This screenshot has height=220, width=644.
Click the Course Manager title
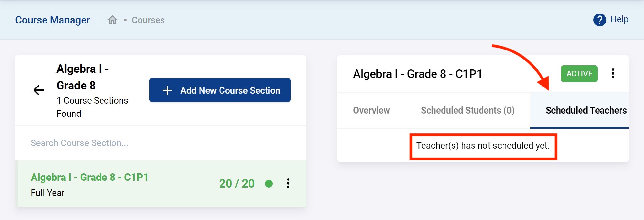[53, 20]
